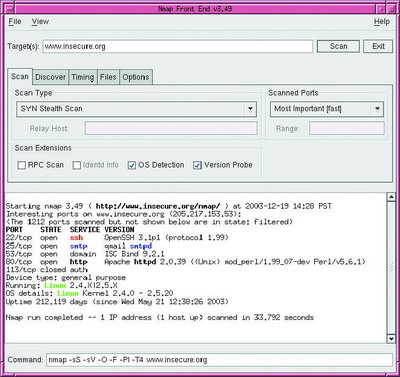Uncheck the Version Probe checkbox

[x=197, y=165]
